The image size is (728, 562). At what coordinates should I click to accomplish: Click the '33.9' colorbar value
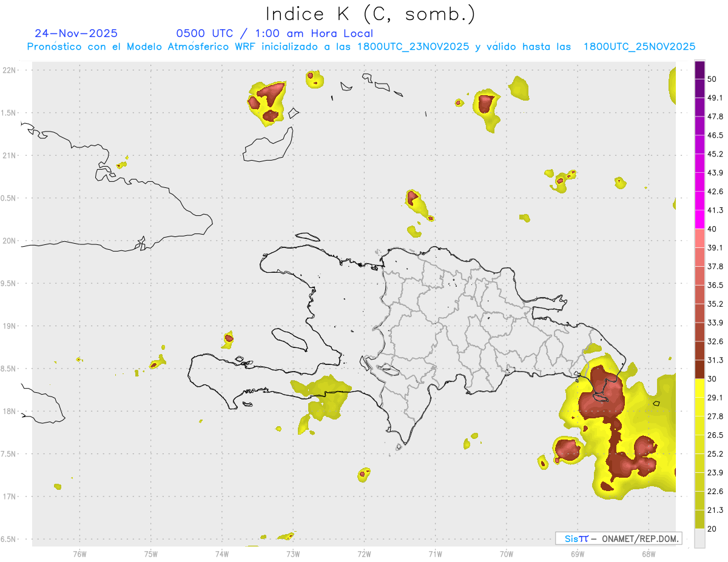tap(715, 323)
